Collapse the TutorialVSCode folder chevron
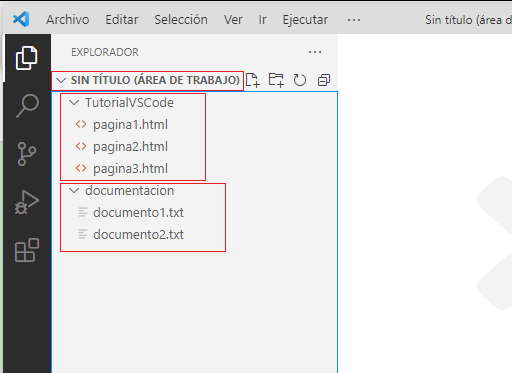The width and height of the screenshot is (512, 373). [74, 102]
